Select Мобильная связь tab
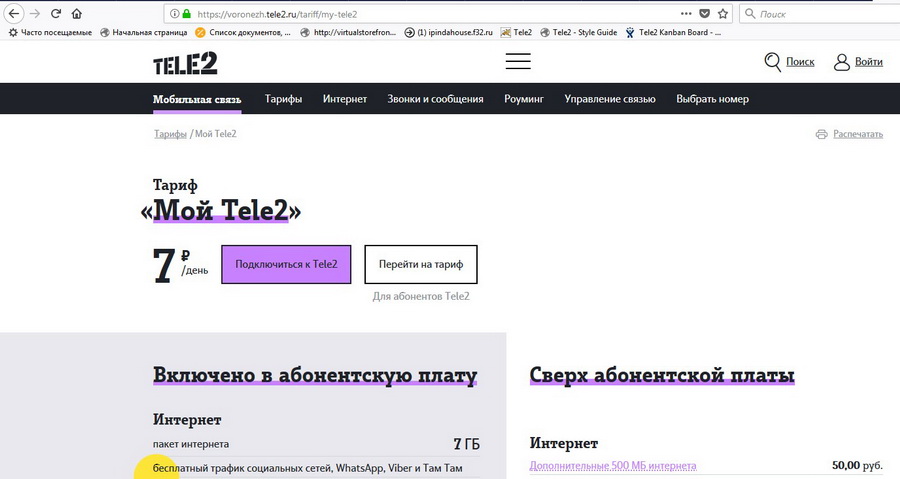The height and width of the screenshot is (479, 900). tap(197, 99)
